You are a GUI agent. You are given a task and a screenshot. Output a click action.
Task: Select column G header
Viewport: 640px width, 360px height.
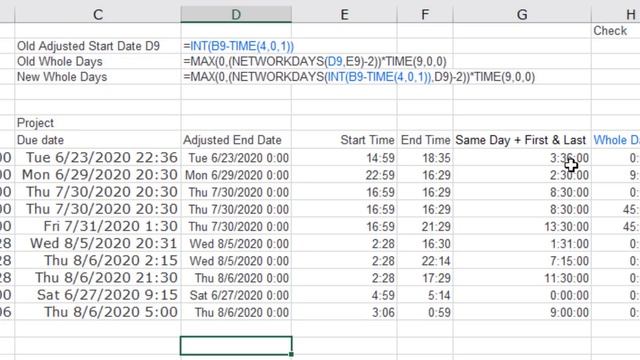coord(522,15)
